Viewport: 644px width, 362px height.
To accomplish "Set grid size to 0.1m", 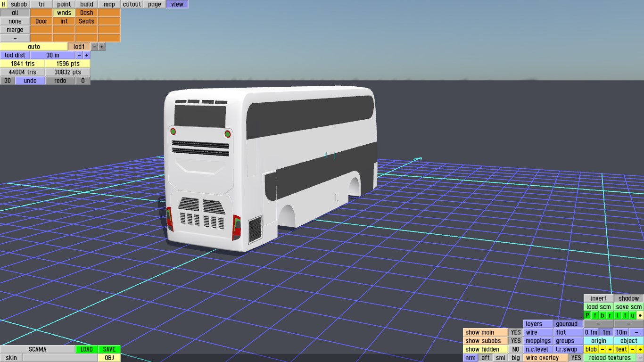I will [591, 332].
